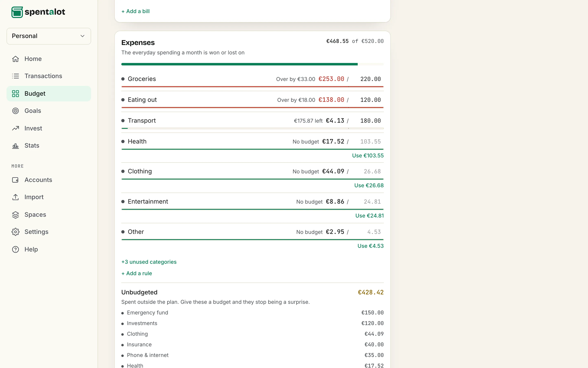The image size is (588, 368).
Task: Open the Spaces page
Action: 49,215
